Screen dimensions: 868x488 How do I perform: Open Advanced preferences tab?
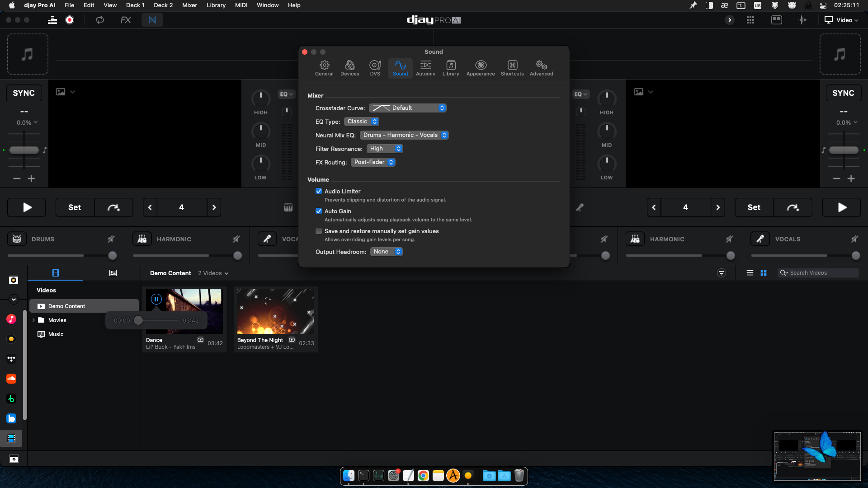click(542, 68)
